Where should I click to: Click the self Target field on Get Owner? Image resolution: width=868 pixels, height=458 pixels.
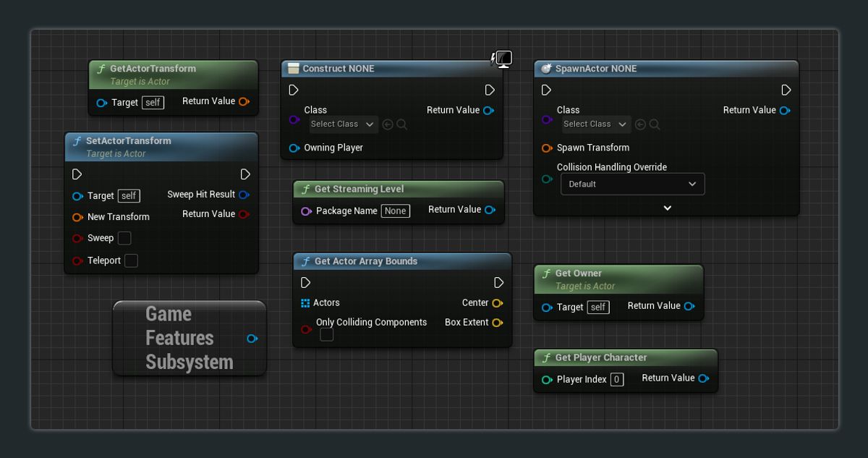(597, 307)
